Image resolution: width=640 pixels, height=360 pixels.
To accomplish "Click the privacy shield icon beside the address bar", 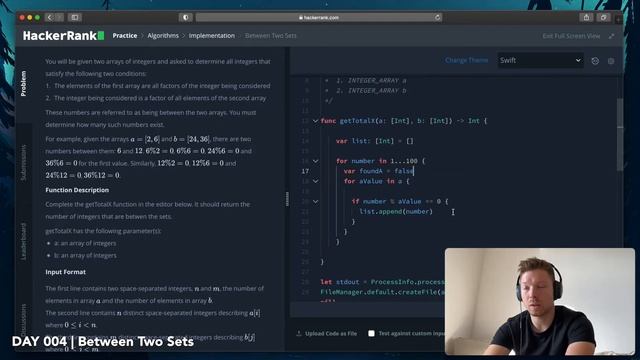I will tap(186, 18).
